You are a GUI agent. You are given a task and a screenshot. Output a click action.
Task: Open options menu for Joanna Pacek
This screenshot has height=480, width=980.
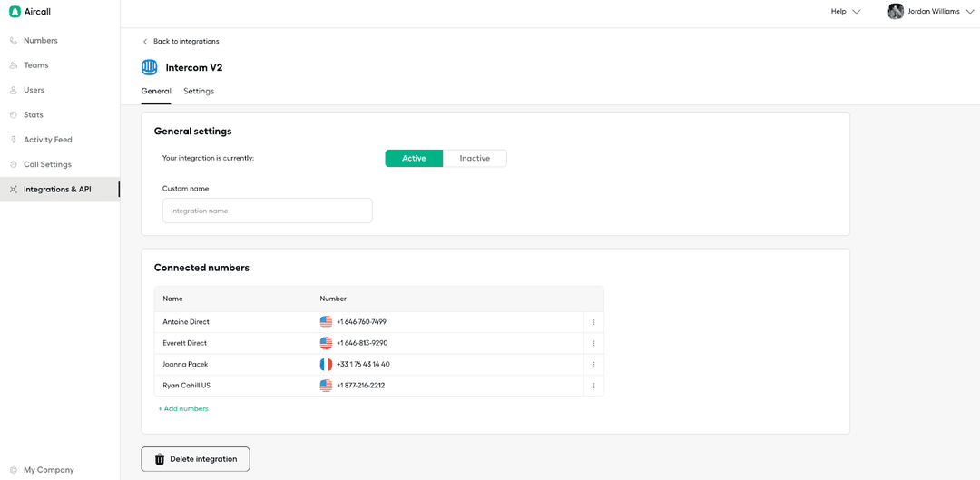(593, 365)
